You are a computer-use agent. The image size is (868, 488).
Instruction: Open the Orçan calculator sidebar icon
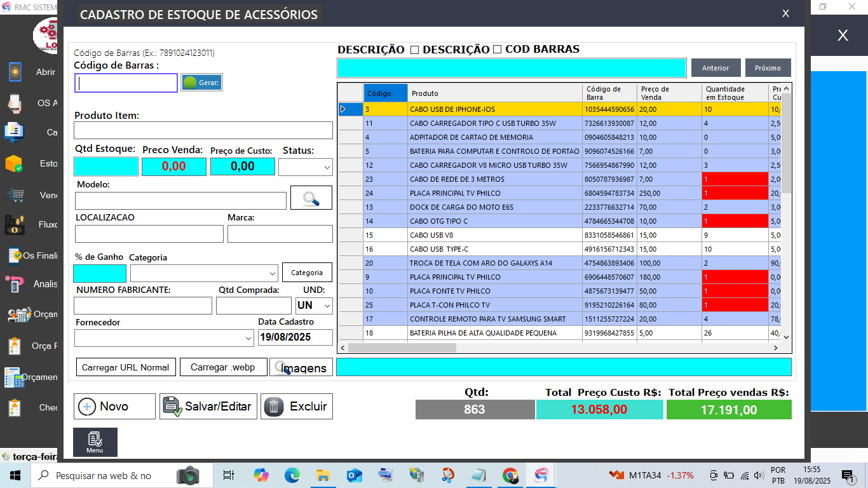click(x=19, y=314)
